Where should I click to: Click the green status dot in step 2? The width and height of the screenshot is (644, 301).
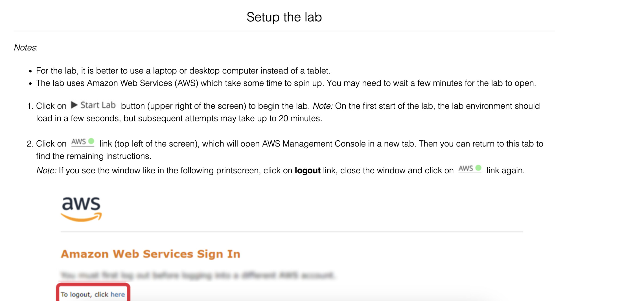coord(91,141)
